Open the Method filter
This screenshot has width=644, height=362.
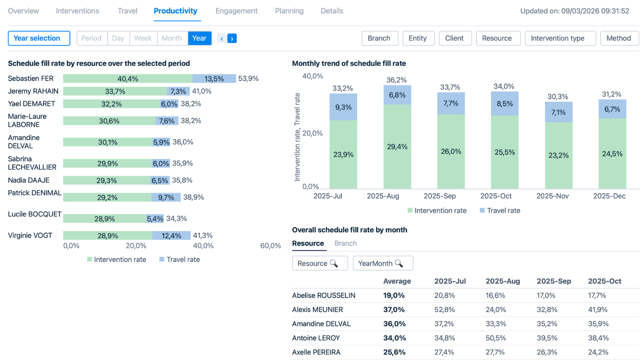coord(619,38)
